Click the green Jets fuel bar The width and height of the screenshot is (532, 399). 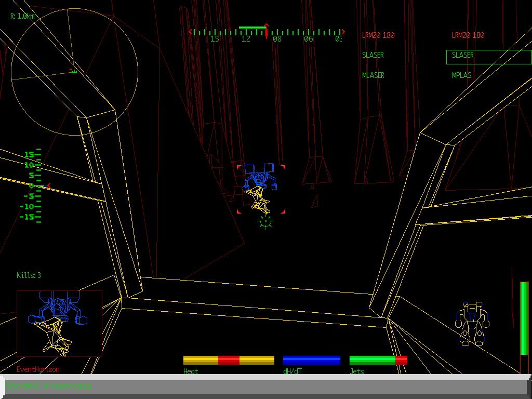(378, 360)
